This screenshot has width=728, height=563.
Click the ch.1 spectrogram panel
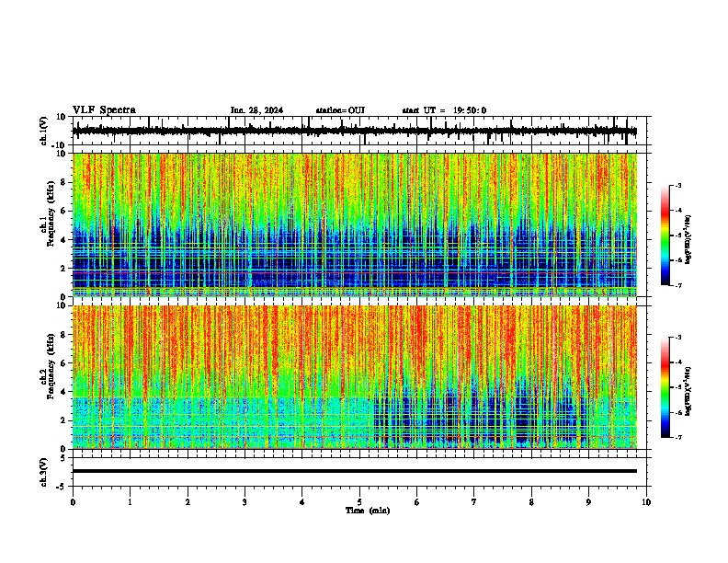pyautogui.click(x=354, y=224)
